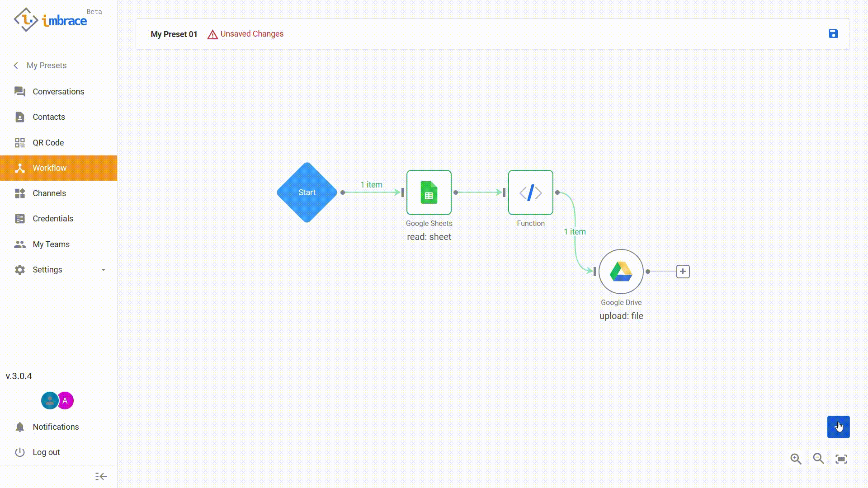Click the Credentials list icon

20,219
